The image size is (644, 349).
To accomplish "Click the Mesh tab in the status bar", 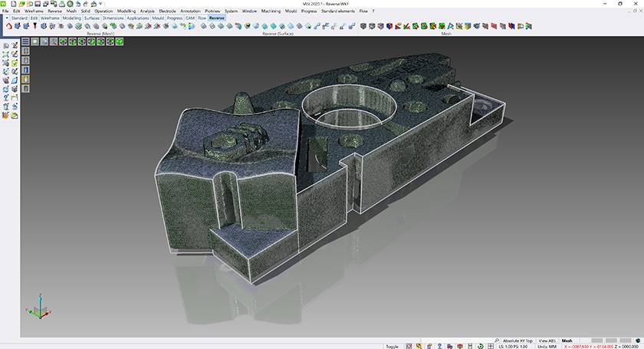I will click(x=567, y=340).
